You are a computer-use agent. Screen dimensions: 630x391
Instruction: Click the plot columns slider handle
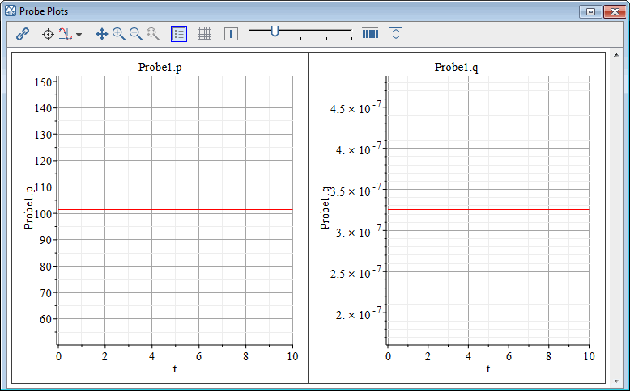(274, 31)
